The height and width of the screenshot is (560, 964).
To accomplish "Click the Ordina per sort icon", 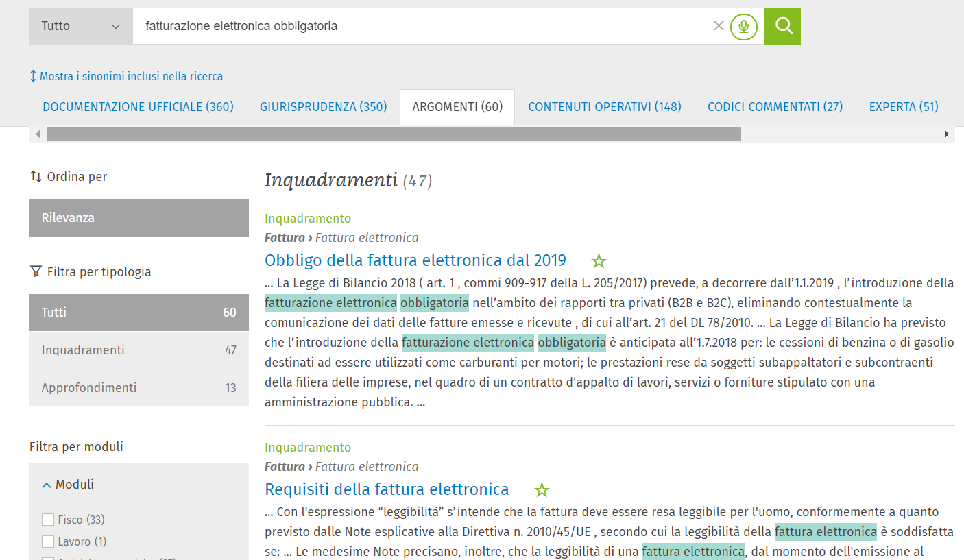I will pos(36,177).
